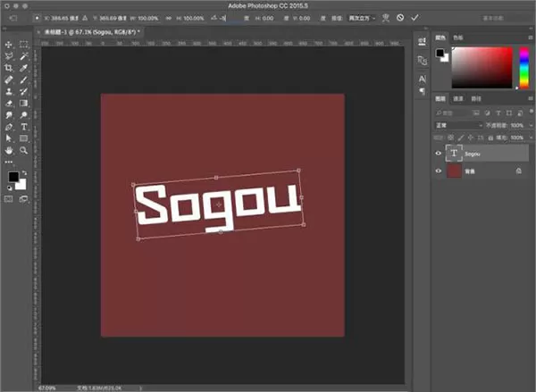Select the Lasso tool

[9, 56]
